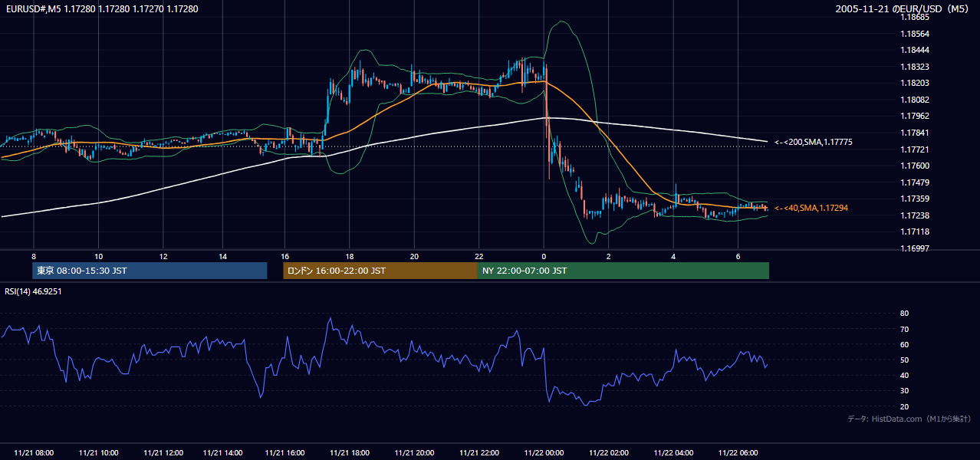The image size is (980, 460).
Task: Click the 11/21 18:00 time axis label
Action: coord(349,453)
